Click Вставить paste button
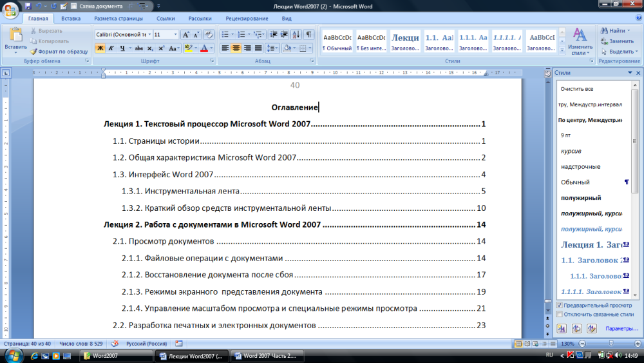This screenshot has height=363, width=644. [x=15, y=40]
